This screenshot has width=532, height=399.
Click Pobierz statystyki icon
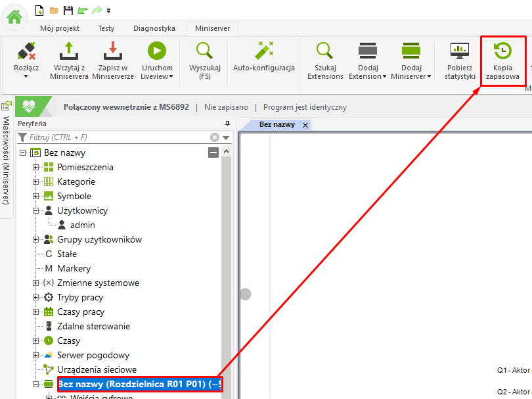pos(460,53)
